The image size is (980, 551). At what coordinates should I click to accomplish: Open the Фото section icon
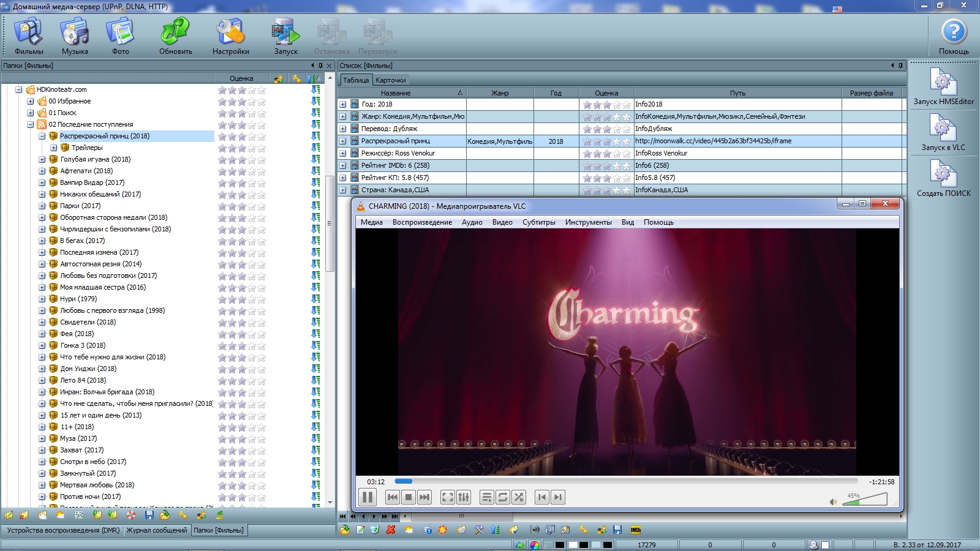click(120, 37)
